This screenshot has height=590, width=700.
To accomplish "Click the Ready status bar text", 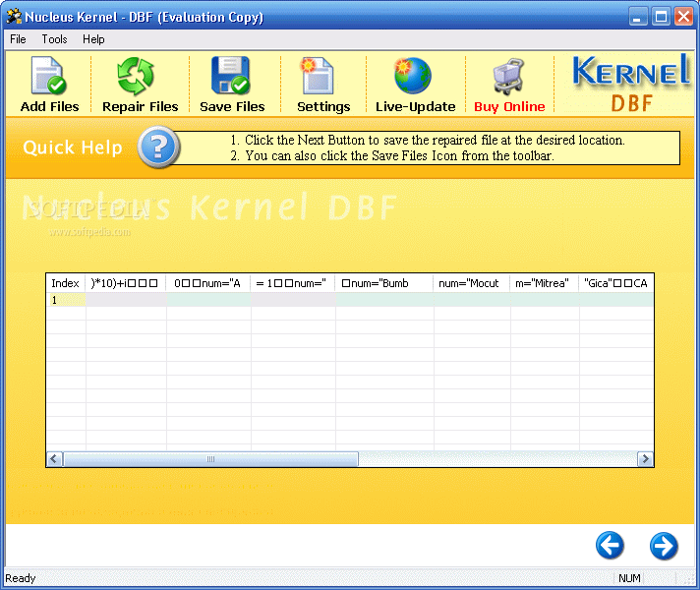I will coord(20,578).
